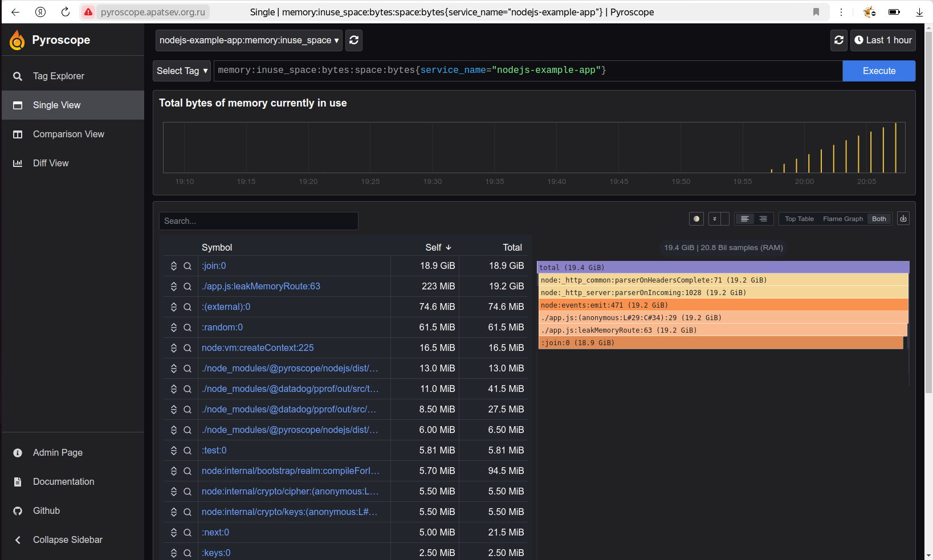Reload the page in browser
The image size is (933, 560).
(x=66, y=12)
